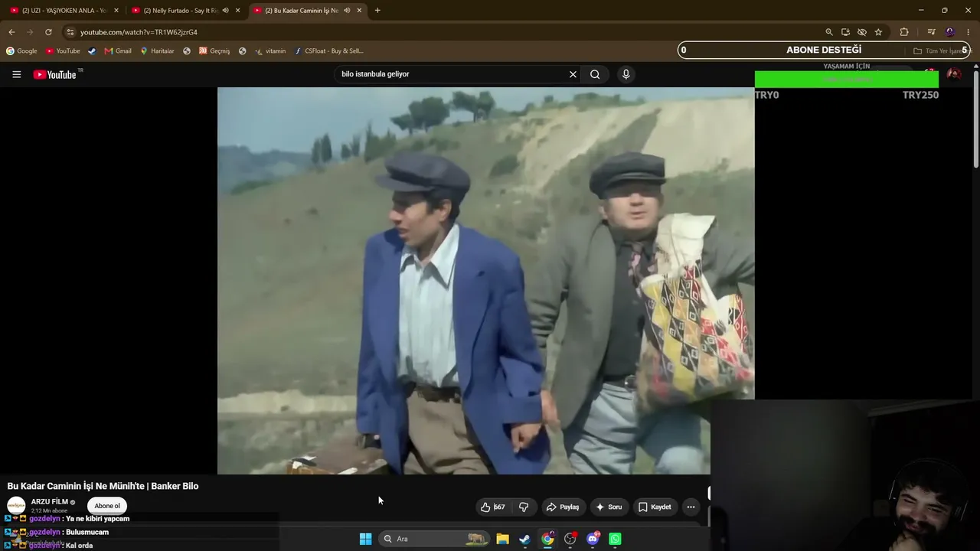This screenshot has height=551, width=980.
Task: Mute the Bu Kadar Caminin tab audio
Action: tap(346, 11)
